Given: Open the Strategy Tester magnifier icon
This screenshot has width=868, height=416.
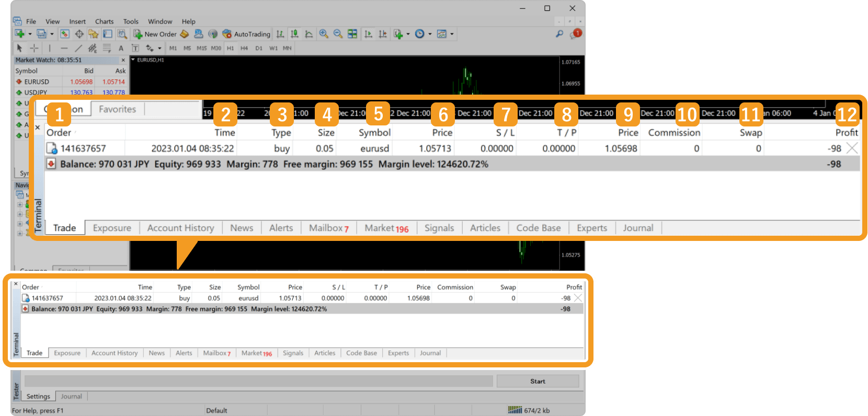Looking at the screenshot, I should [x=122, y=34].
